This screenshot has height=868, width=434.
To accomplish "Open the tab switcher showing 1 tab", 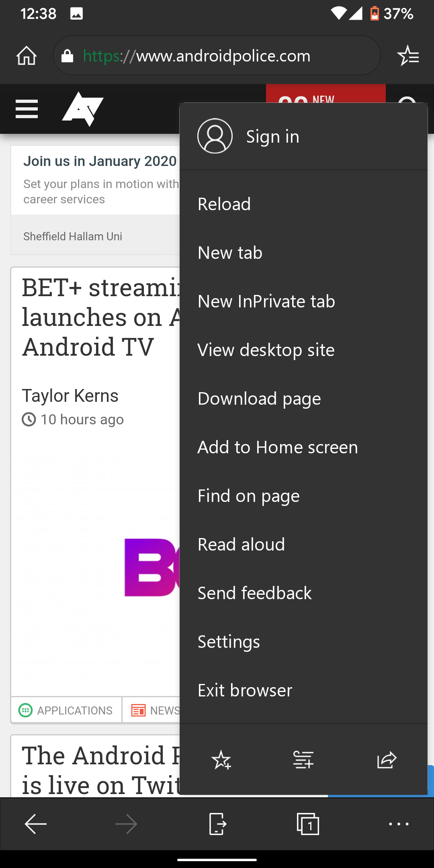I will coord(307,824).
